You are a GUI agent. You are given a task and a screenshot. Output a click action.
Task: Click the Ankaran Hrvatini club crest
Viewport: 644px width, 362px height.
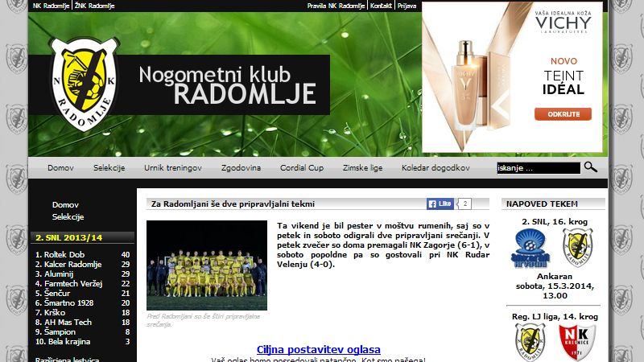click(x=530, y=248)
